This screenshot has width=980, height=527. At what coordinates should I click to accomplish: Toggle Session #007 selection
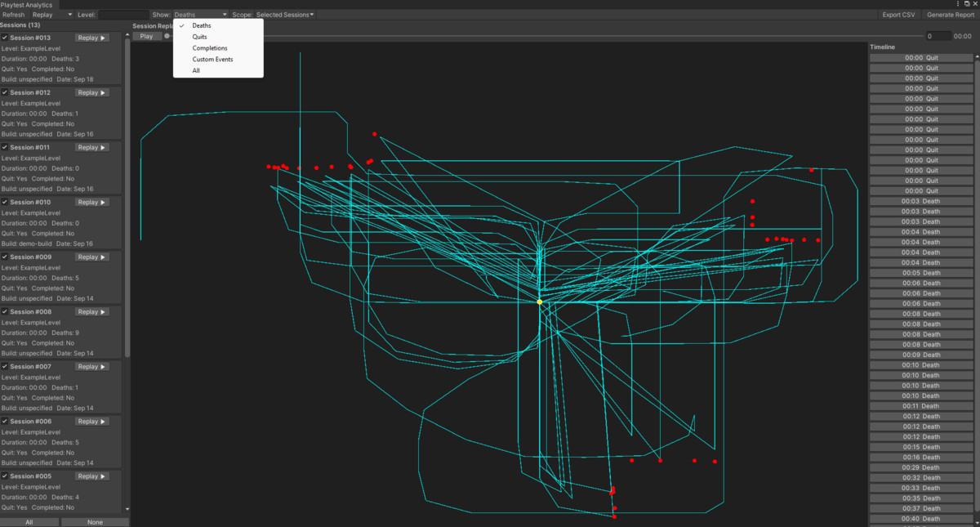(5, 366)
